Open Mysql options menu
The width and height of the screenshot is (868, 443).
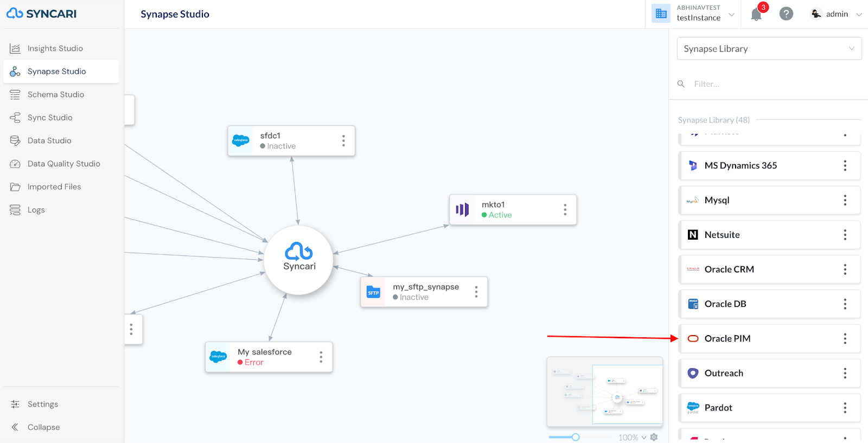(x=845, y=201)
